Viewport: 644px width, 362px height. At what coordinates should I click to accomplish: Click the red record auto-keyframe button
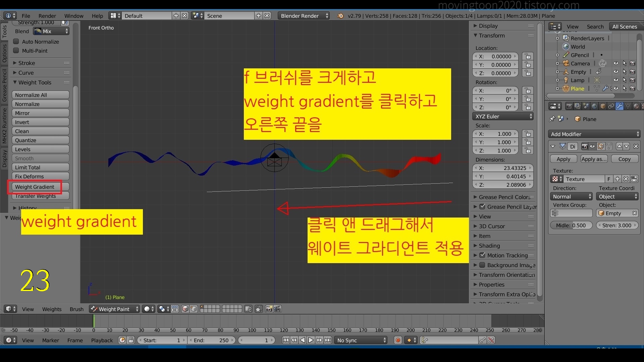[398, 340]
